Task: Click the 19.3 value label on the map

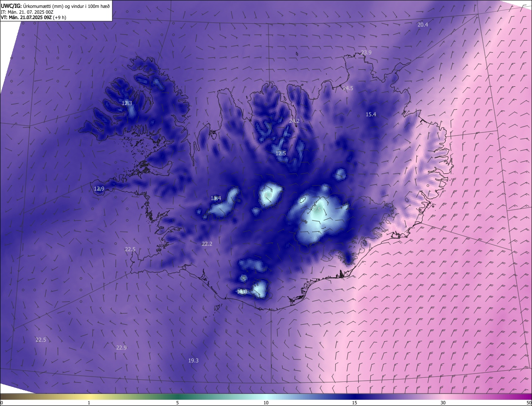Action: pyautogui.click(x=193, y=361)
